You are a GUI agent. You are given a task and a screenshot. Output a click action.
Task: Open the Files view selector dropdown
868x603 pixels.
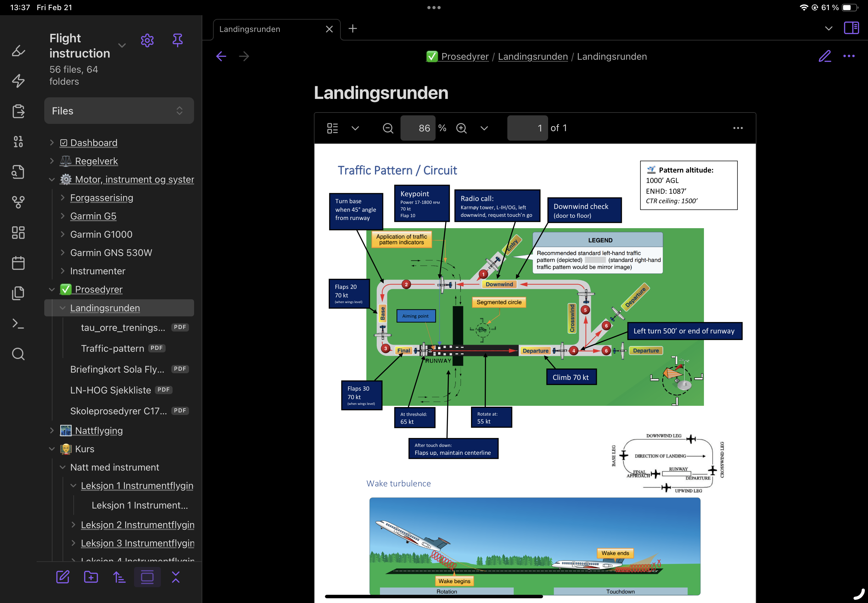pyautogui.click(x=119, y=111)
